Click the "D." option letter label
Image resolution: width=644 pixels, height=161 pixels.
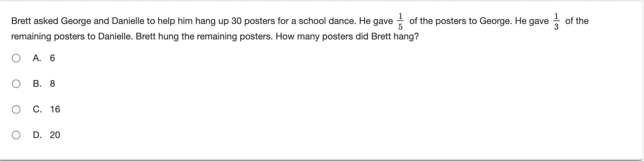[x=37, y=135]
